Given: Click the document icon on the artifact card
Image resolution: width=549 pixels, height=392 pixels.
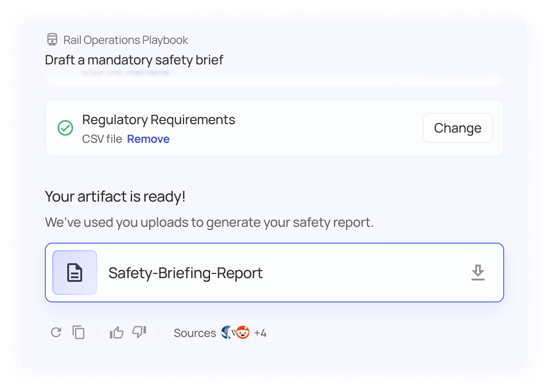Looking at the screenshot, I should pos(75,273).
